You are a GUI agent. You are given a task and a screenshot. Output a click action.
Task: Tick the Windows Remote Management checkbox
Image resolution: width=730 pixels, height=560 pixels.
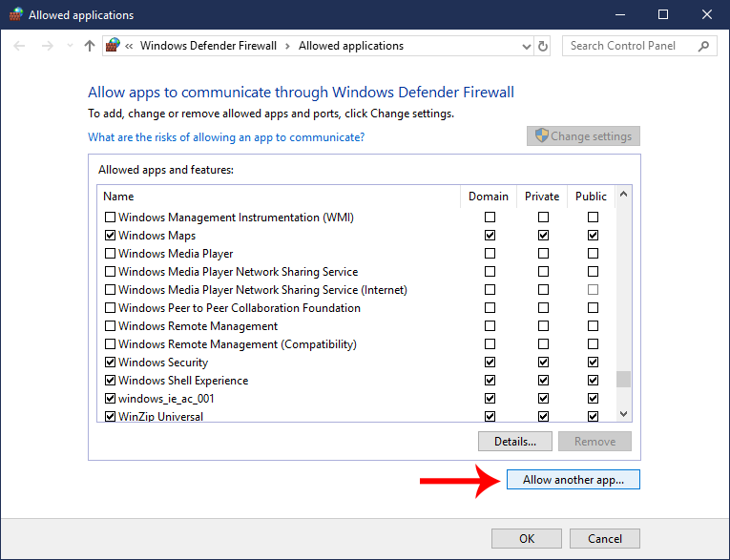[x=110, y=326]
